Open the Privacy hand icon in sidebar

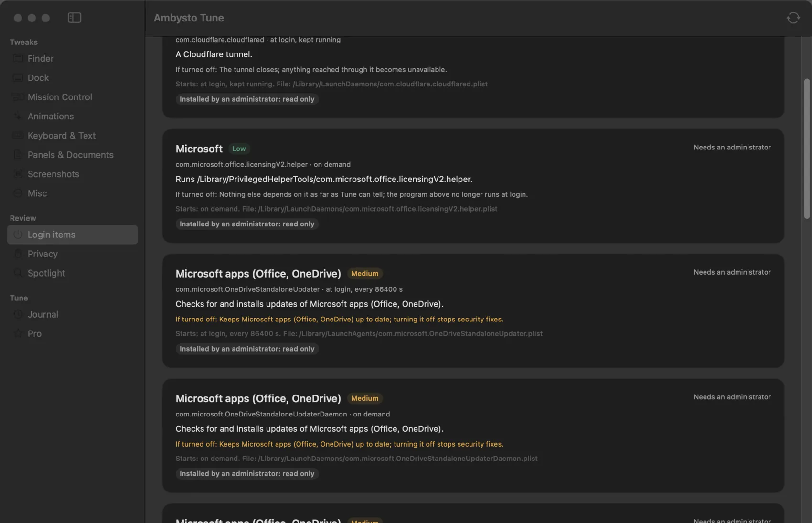coord(18,254)
